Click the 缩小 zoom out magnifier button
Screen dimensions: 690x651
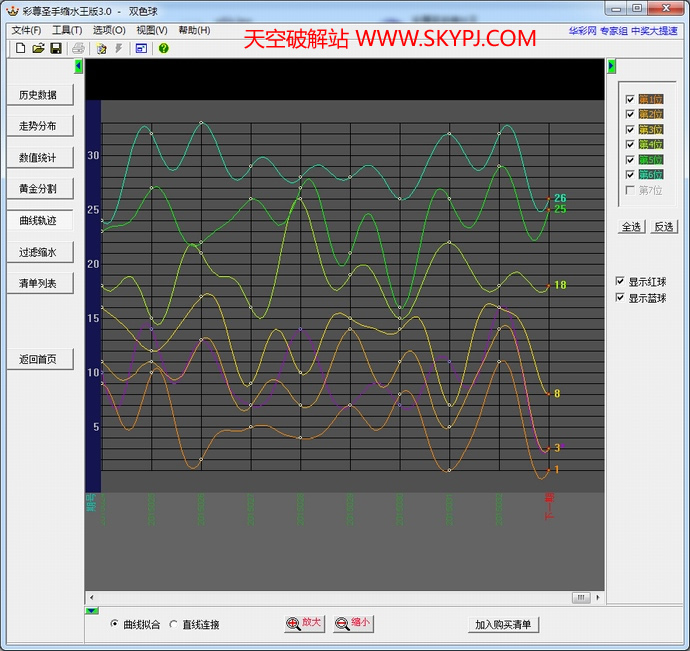tap(353, 623)
